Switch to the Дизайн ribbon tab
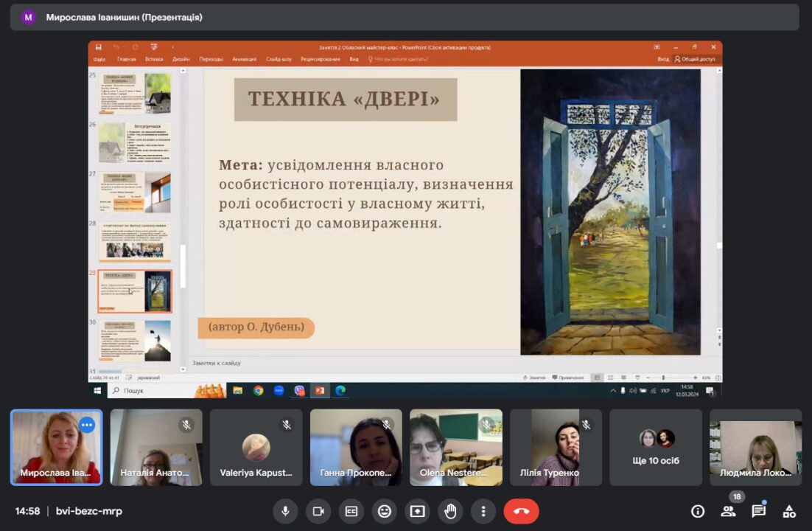Image resolution: width=812 pixels, height=531 pixels. [x=181, y=59]
